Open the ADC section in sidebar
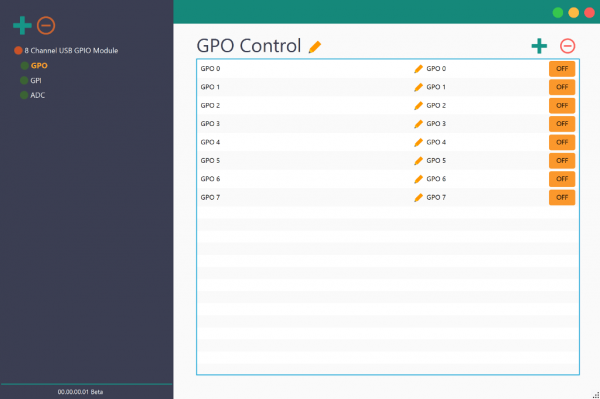Screen dimensions: 600x399 click(38, 95)
